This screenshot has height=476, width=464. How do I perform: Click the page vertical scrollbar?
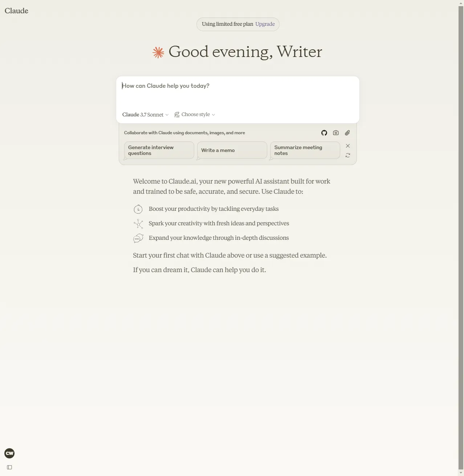coord(461,238)
